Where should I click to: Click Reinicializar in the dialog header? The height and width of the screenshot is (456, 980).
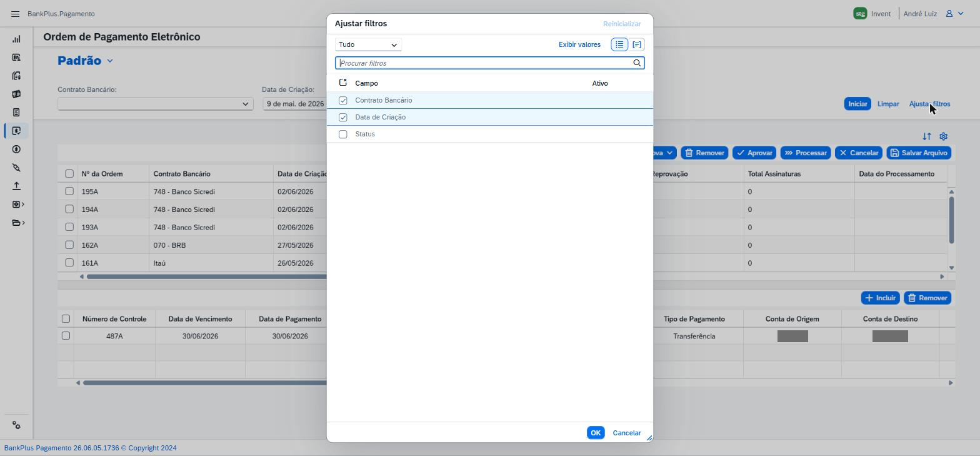[622, 24]
